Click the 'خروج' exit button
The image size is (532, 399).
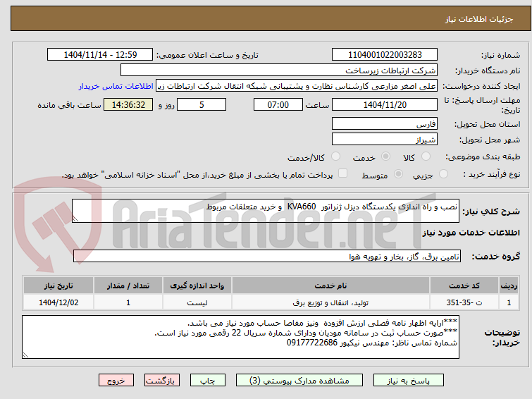[x=116, y=381]
